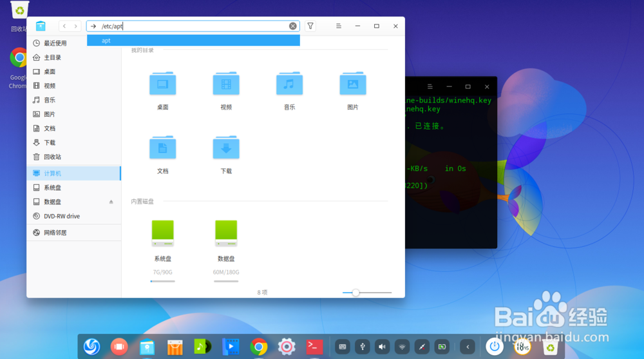The width and height of the screenshot is (644, 359).
Task: Open battery status tray icon
Action: (x=442, y=347)
